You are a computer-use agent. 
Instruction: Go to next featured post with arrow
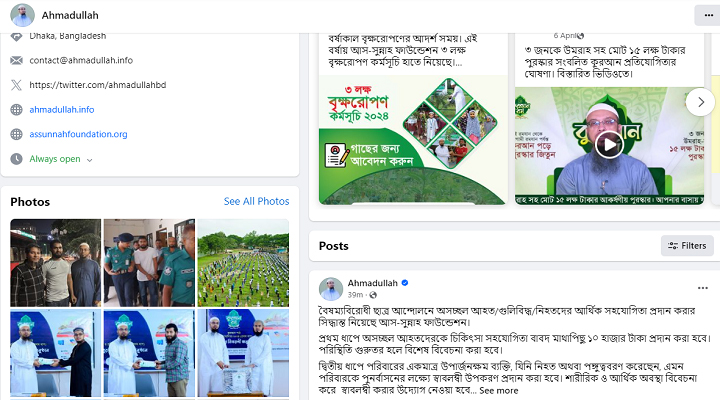click(x=700, y=102)
